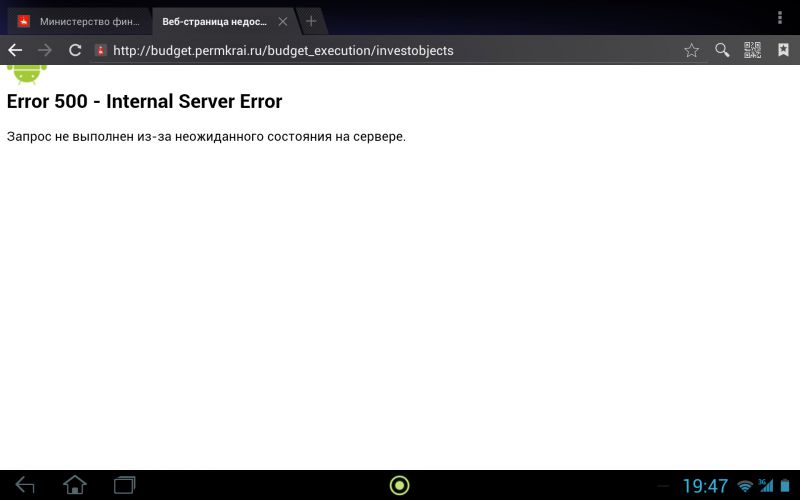Bookmark this page with the star icon

click(x=691, y=50)
